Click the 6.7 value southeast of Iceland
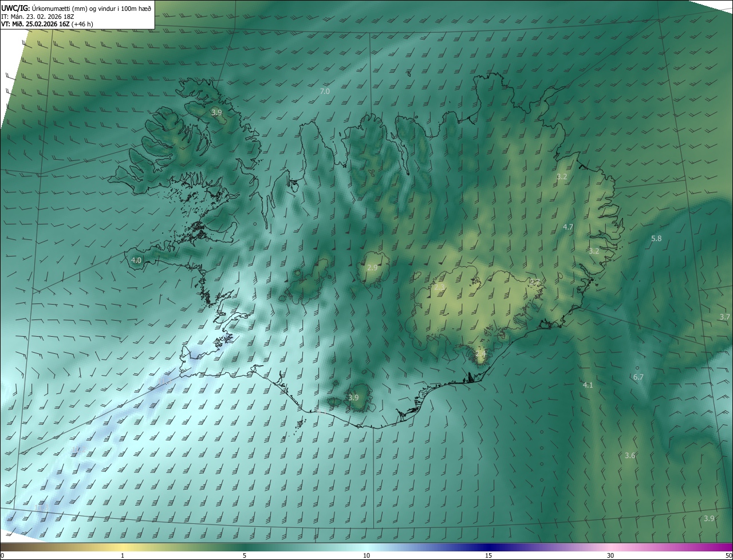This screenshot has width=733, height=560. pyautogui.click(x=639, y=377)
